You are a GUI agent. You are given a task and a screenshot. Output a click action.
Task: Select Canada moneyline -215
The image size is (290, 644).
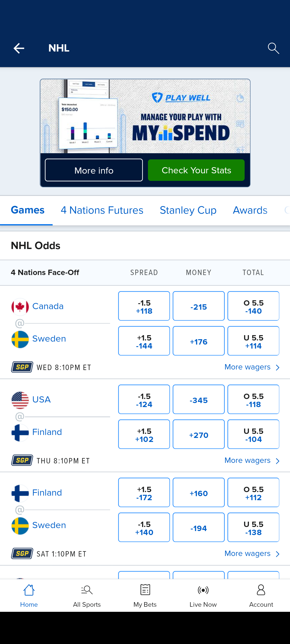tap(198, 306)
